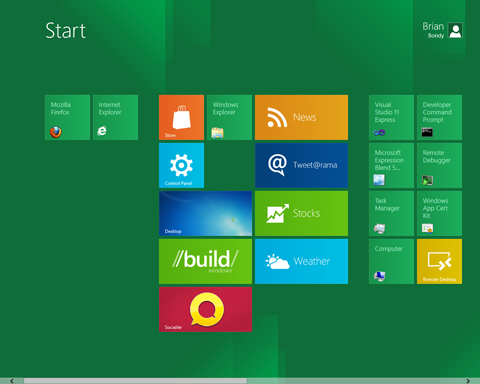Open the Windows Explorer tile

pos(229,117)
